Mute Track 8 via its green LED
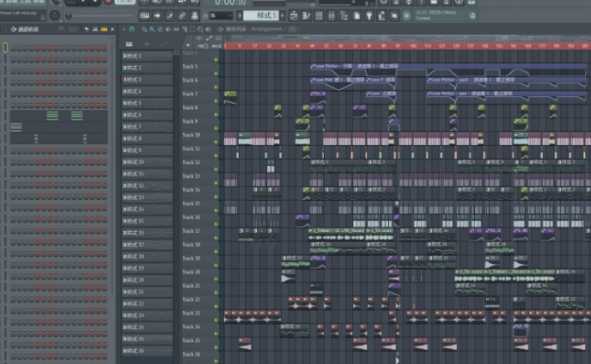The width and height of the screenshot is (591, 364). [x=216, y=114]
